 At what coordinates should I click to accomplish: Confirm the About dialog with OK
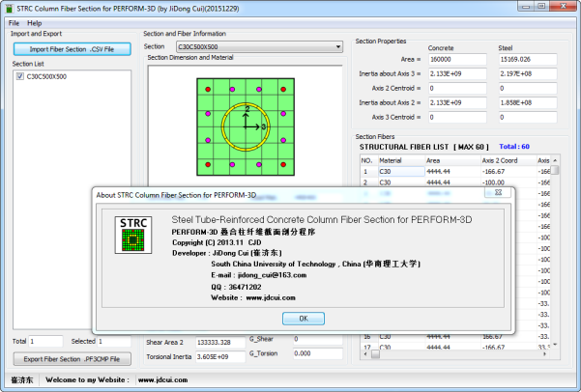pyautogui.click(x=304, y=319)
